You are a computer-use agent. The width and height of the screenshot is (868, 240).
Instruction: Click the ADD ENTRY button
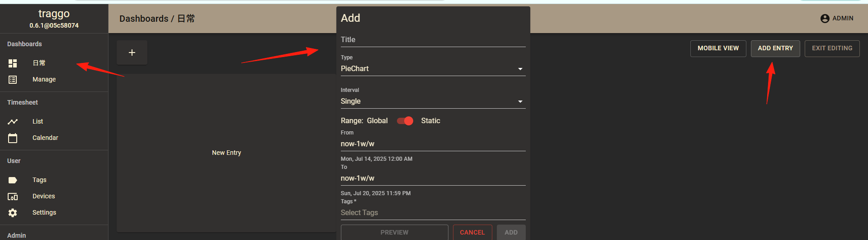coord(775,48)
